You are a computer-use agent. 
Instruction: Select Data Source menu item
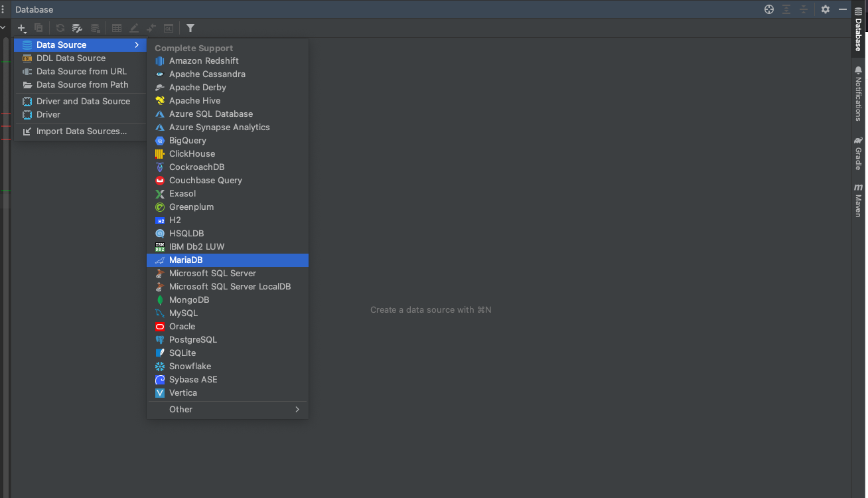coord(80,45)
